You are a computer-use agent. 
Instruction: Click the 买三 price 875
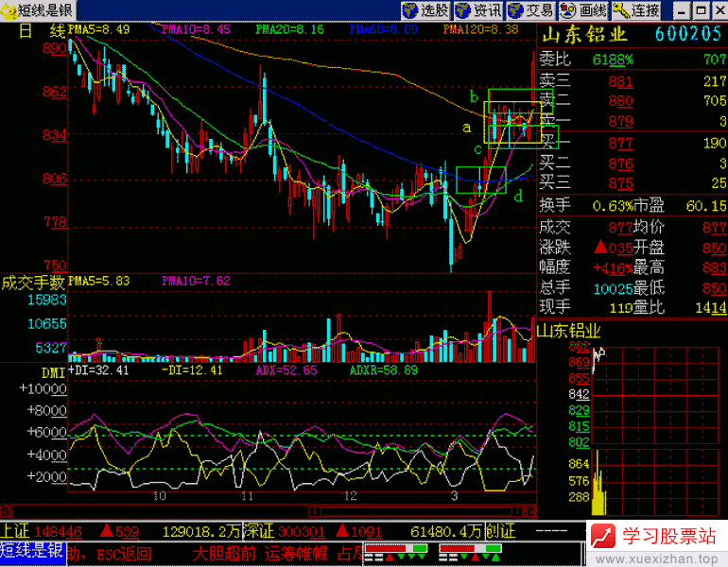(621, 183)
